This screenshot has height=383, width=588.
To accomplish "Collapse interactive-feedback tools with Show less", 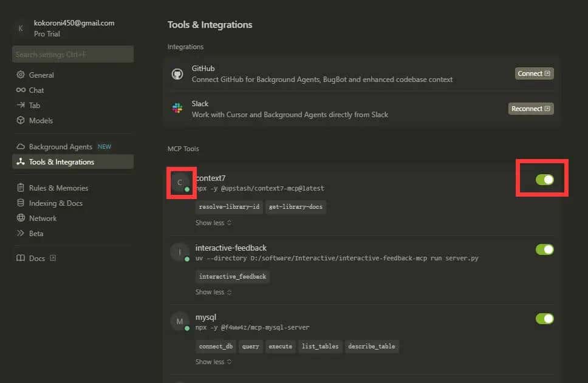I will (213, 292).
